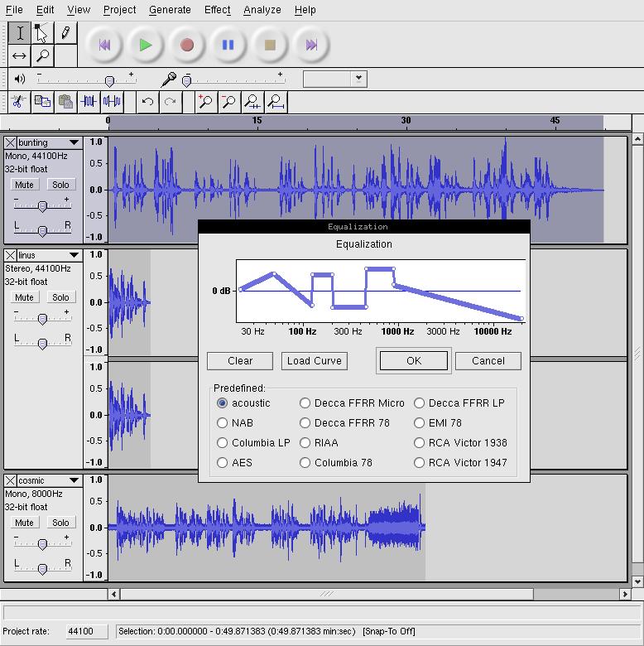644x646 pixels.
Task: Select the Time Shift tool
Action: [x=19, y=56]
